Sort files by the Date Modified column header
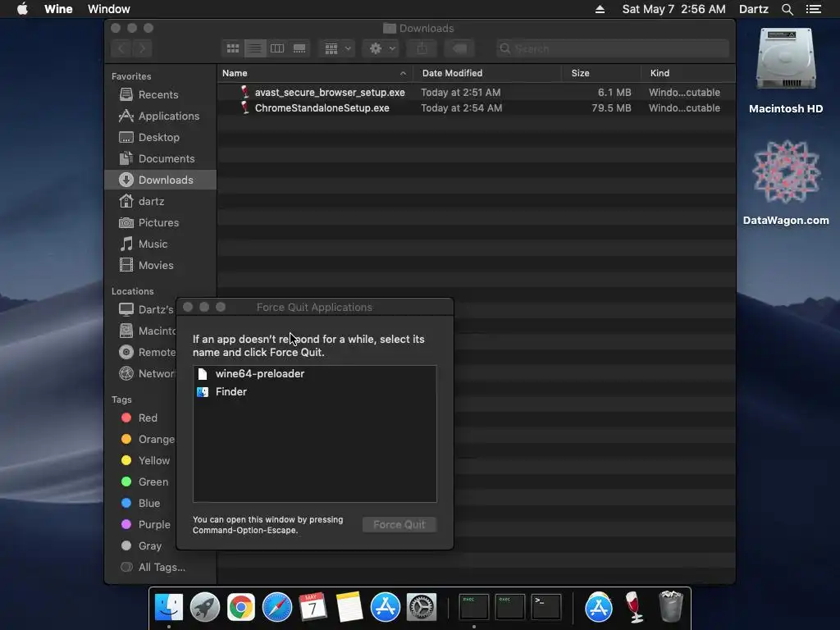 (x=487, y=73)
